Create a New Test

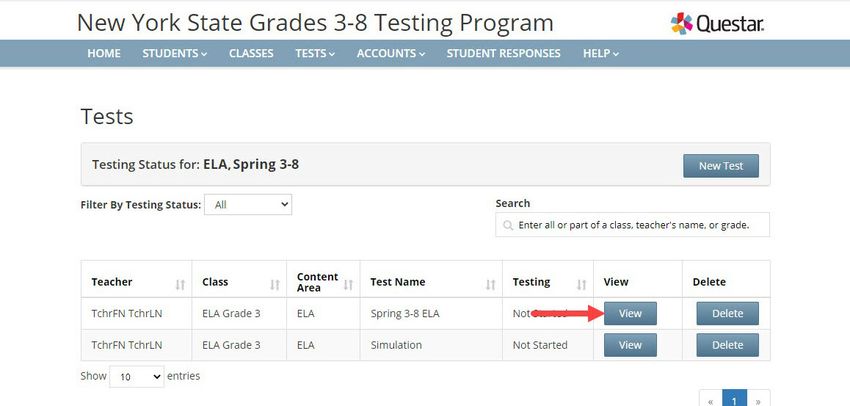tap(721, 166)
